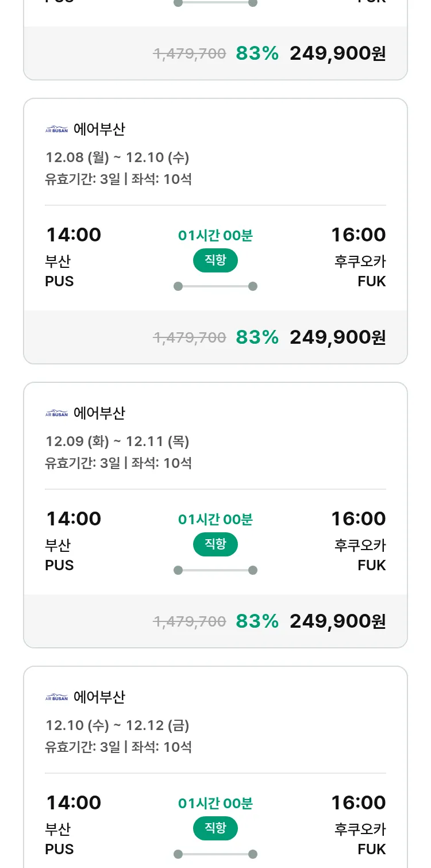
Task: Tap the struck-through 1,479,700 price on the 12.09 flight
Action: point(190,621)
